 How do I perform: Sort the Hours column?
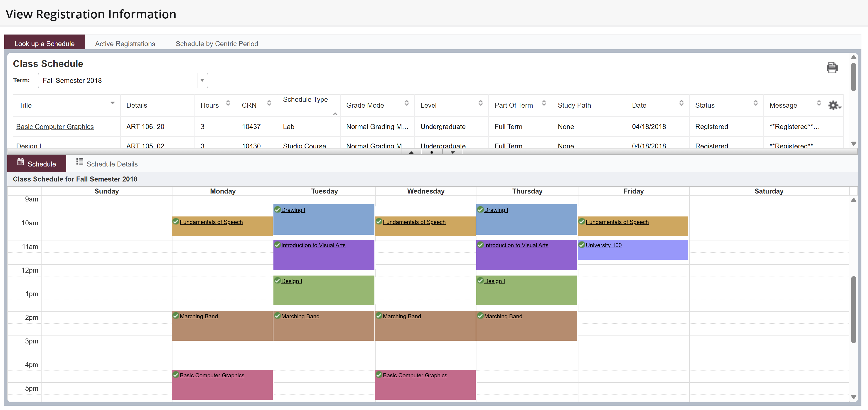(228, 103)
